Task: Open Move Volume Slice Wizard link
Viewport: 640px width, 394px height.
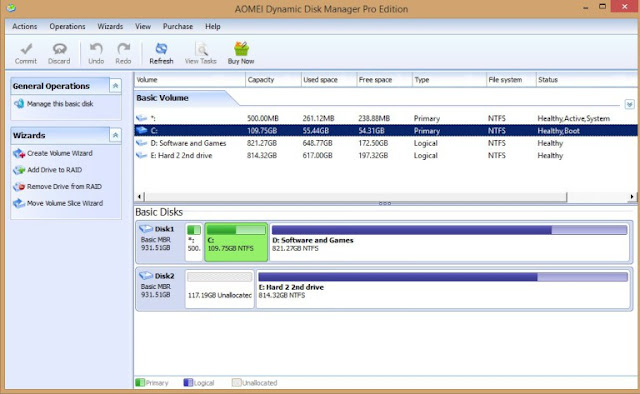Action: coord(65,203)
